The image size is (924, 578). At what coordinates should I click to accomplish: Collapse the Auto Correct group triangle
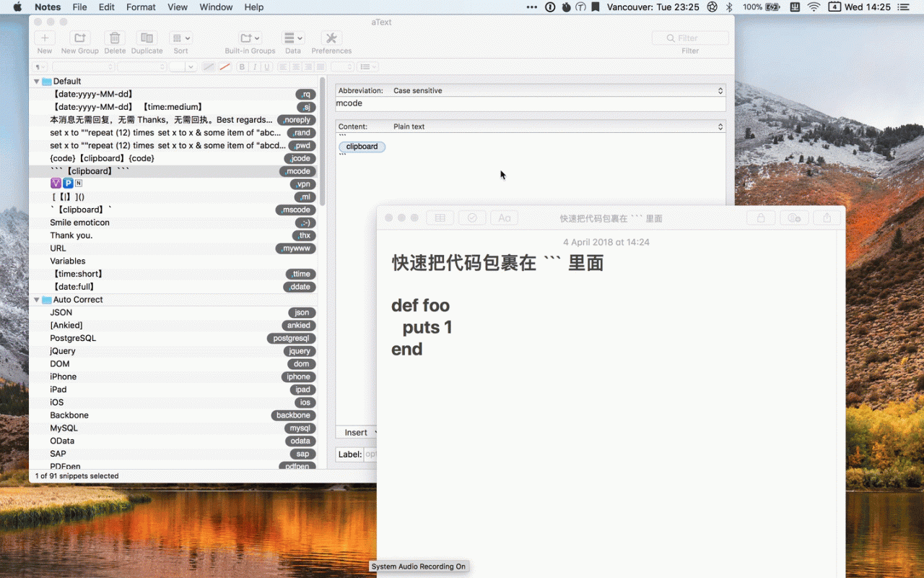[x=36, y=300]
